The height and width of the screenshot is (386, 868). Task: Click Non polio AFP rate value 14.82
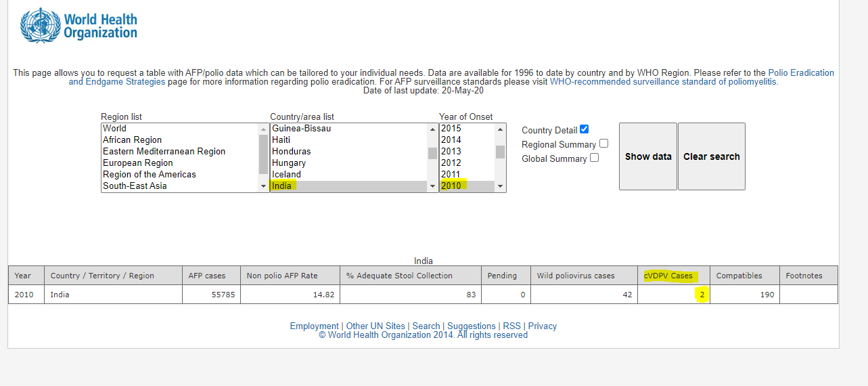(290, 295)
